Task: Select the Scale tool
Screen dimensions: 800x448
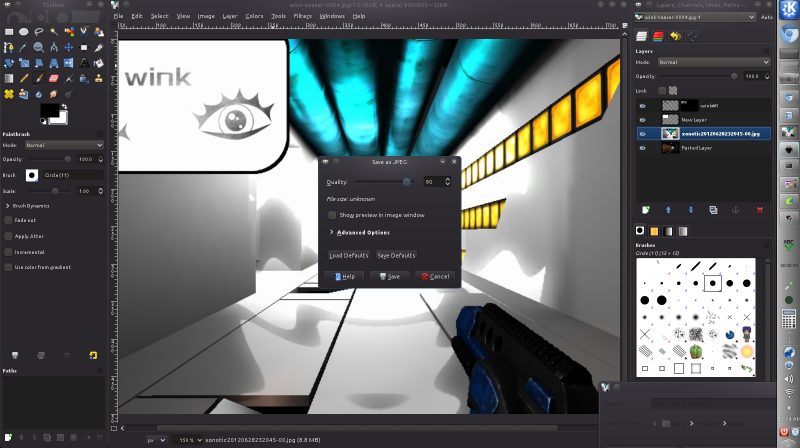Action: (23, 63)
